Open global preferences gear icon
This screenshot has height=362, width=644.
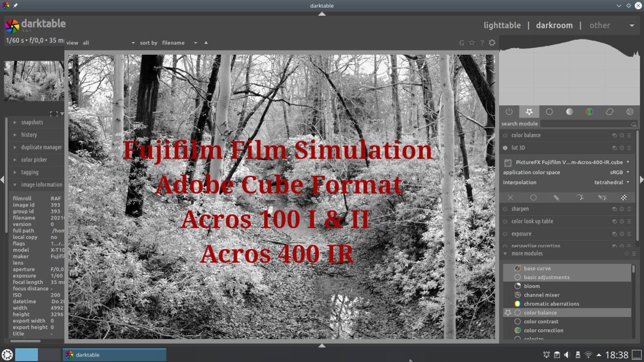pos(492,43)
